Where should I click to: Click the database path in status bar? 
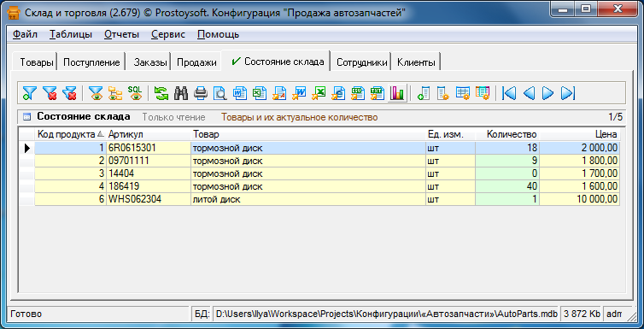[386, 314]
